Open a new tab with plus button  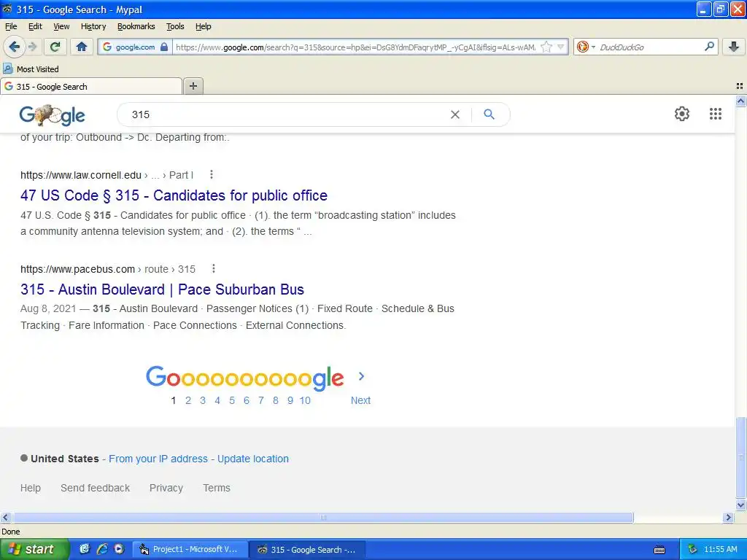193,86
